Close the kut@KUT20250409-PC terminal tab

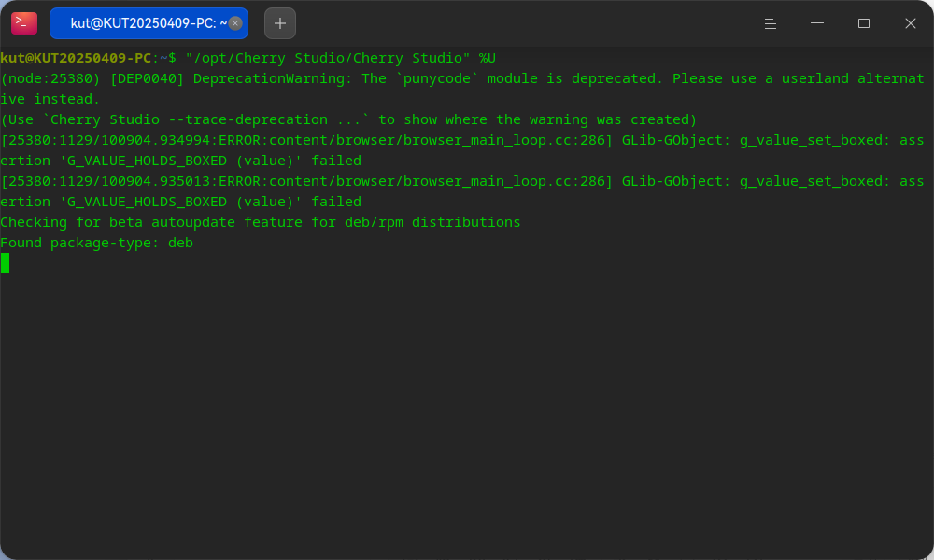235,23
